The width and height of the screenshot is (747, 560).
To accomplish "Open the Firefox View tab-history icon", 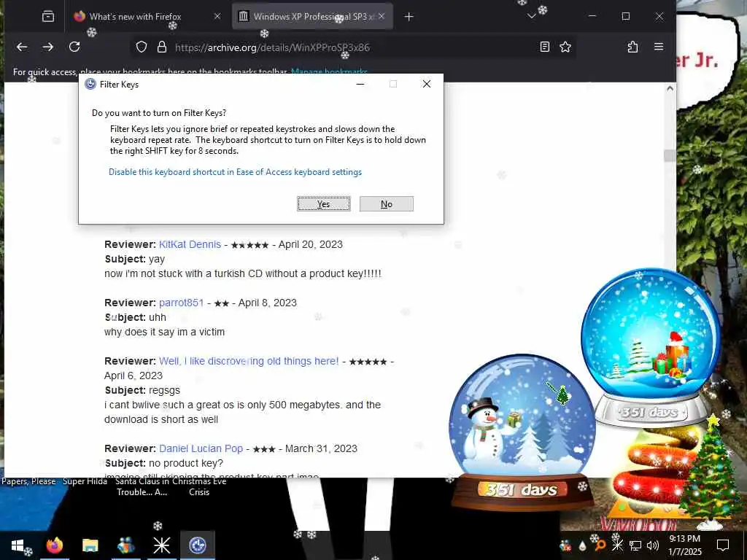I will pyautogui.click(x=48, y=17).
